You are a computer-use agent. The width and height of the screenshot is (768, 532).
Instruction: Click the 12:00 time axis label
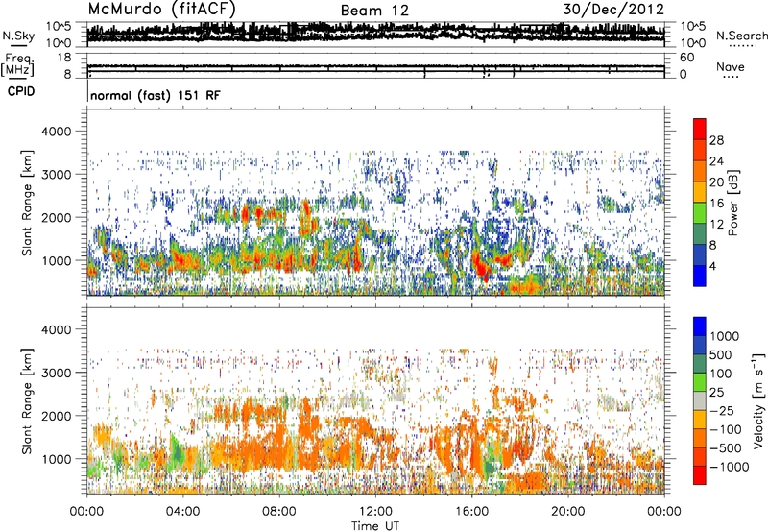click(x=375, y=512)
